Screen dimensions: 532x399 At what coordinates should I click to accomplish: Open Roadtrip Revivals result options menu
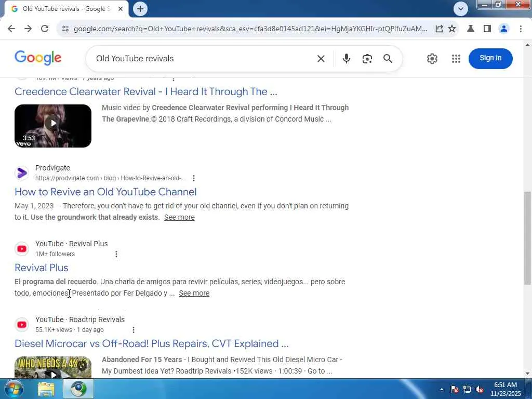tap(134, 330)
